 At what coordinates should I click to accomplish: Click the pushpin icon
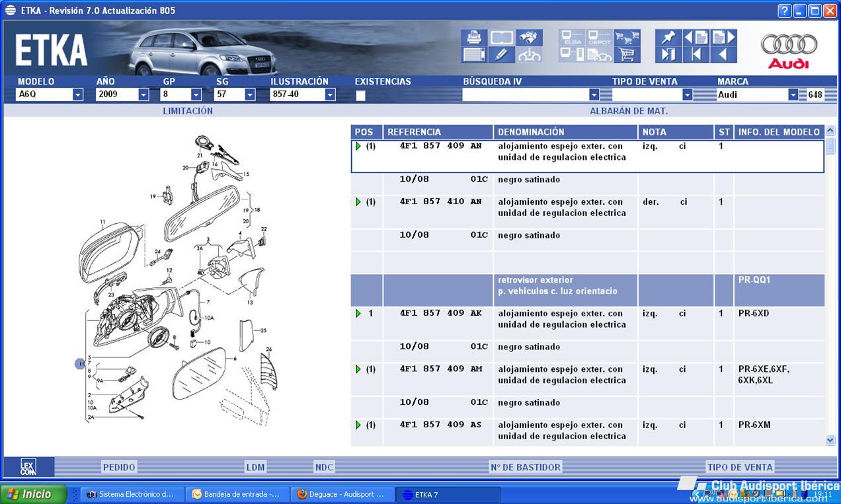[668, 38]
